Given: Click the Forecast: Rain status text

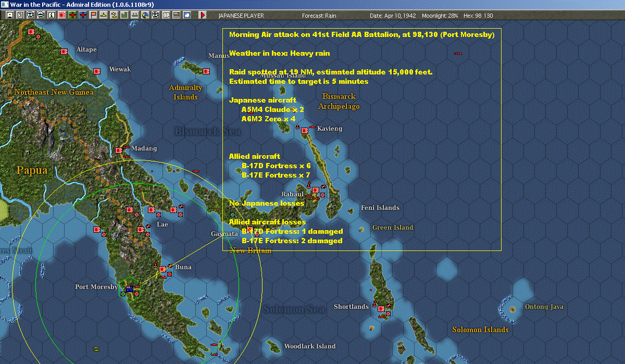Looking at the screenshot, I should click(x=319, y=15).
